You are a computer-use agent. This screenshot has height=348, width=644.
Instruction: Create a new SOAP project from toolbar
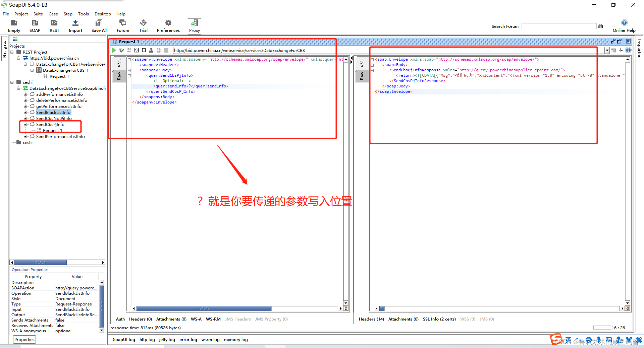(x=35, y=26)
